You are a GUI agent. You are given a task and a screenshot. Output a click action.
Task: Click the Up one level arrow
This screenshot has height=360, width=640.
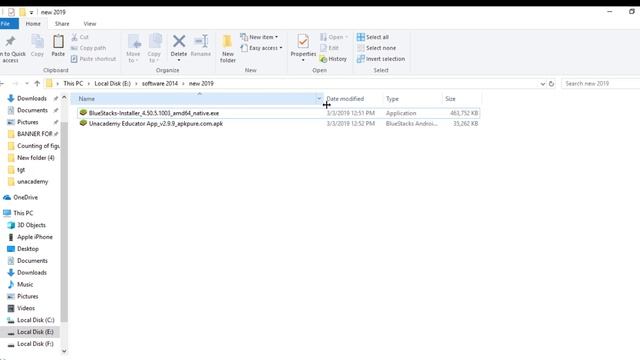[37, 83]
